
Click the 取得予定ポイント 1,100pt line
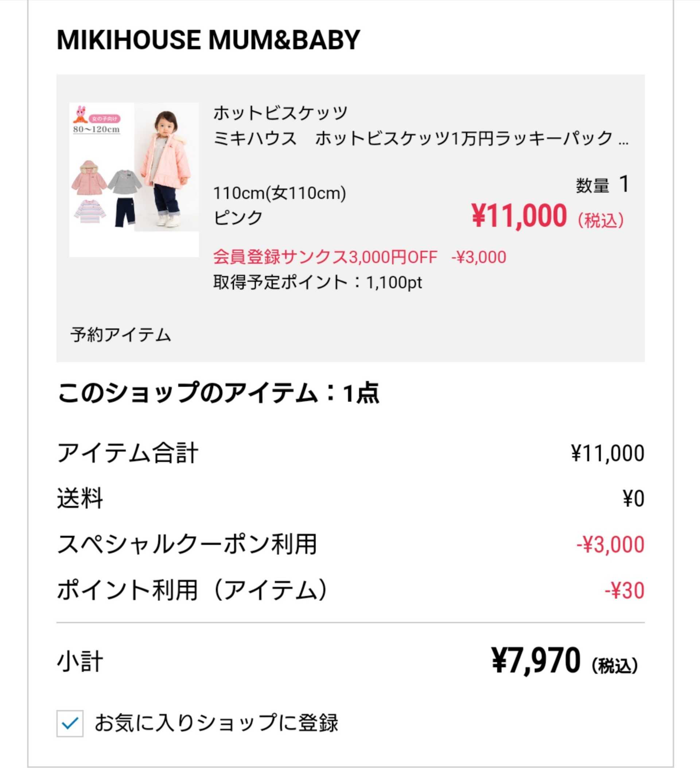coord(317,282)
